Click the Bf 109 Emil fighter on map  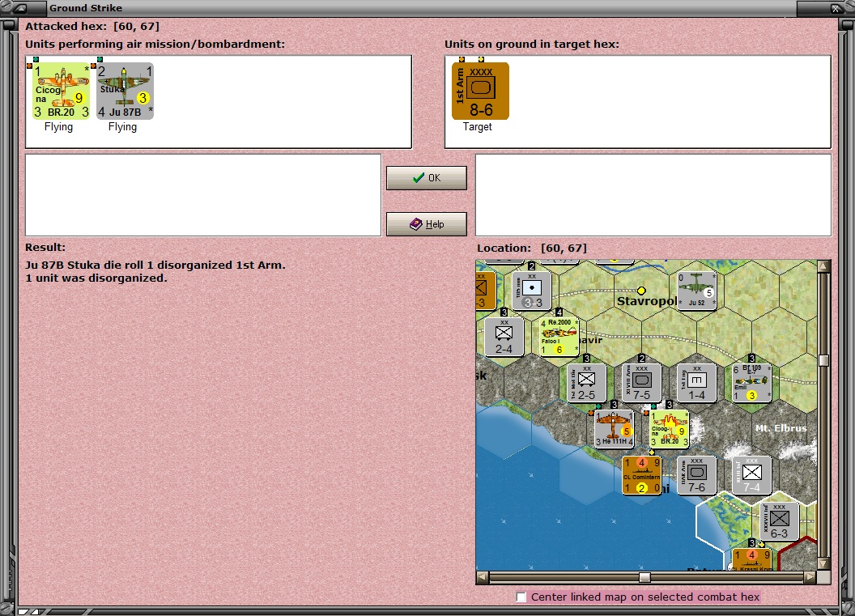[751, 383]
